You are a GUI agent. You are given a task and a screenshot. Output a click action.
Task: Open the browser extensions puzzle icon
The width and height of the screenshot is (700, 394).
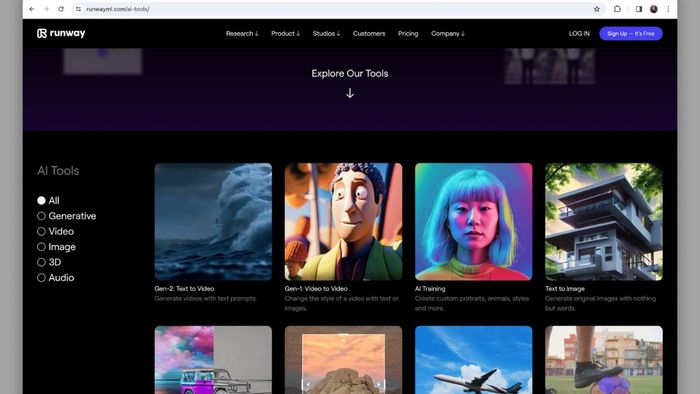(x=617, y=9)
